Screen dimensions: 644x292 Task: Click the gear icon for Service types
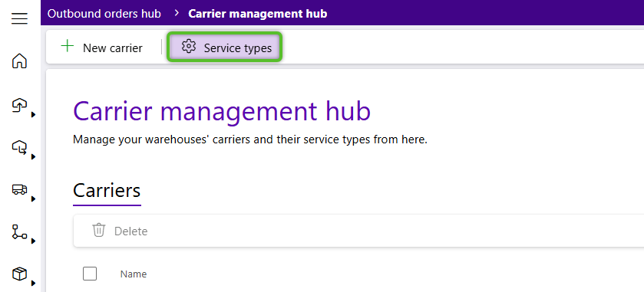tap(189, 46)
